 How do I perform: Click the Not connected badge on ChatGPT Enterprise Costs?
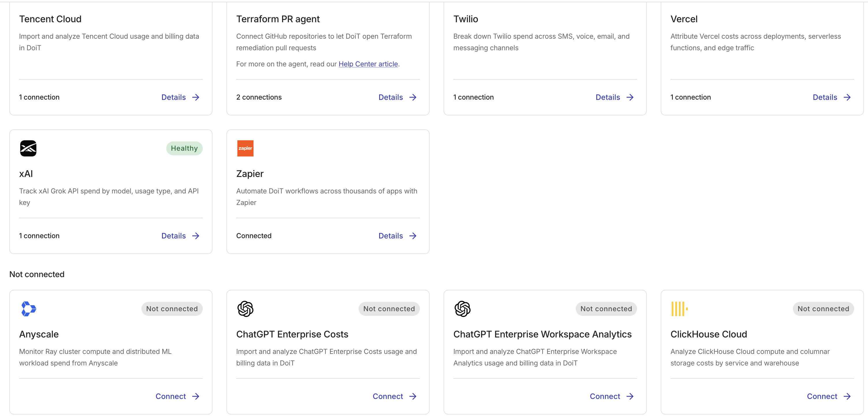pyautogui.click(x=389, y=309)
